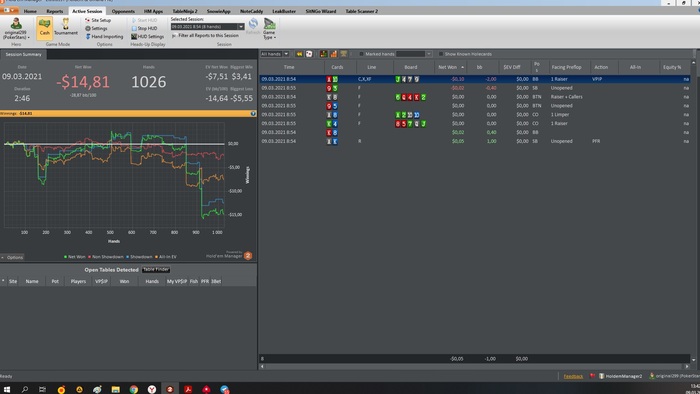
Task: Click the Feedback link
Action: point(573,377)
